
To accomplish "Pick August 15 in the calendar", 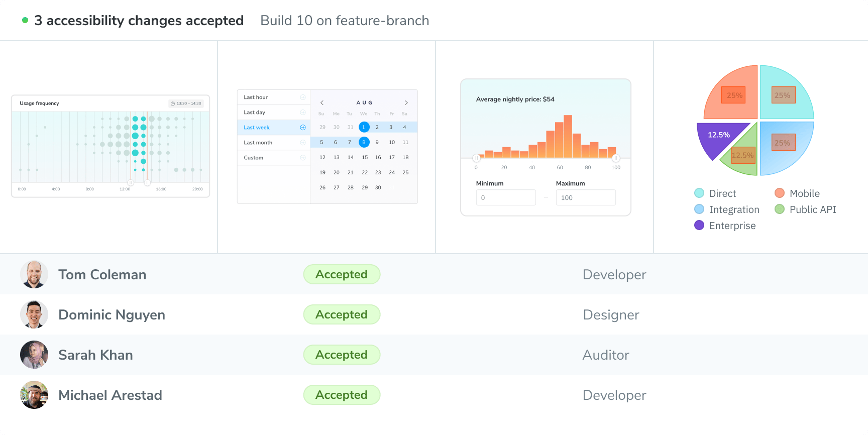I will tap(364, 157).
